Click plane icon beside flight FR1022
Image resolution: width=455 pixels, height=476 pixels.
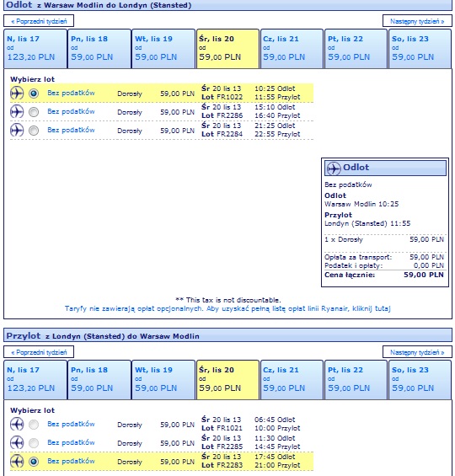(17, 94)
